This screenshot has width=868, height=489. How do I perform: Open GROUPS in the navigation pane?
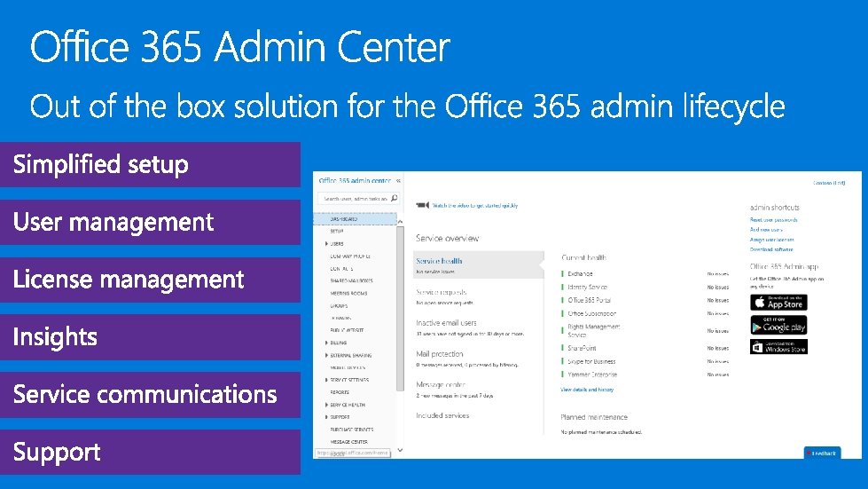pyautogui.click(x=339, y=305)
